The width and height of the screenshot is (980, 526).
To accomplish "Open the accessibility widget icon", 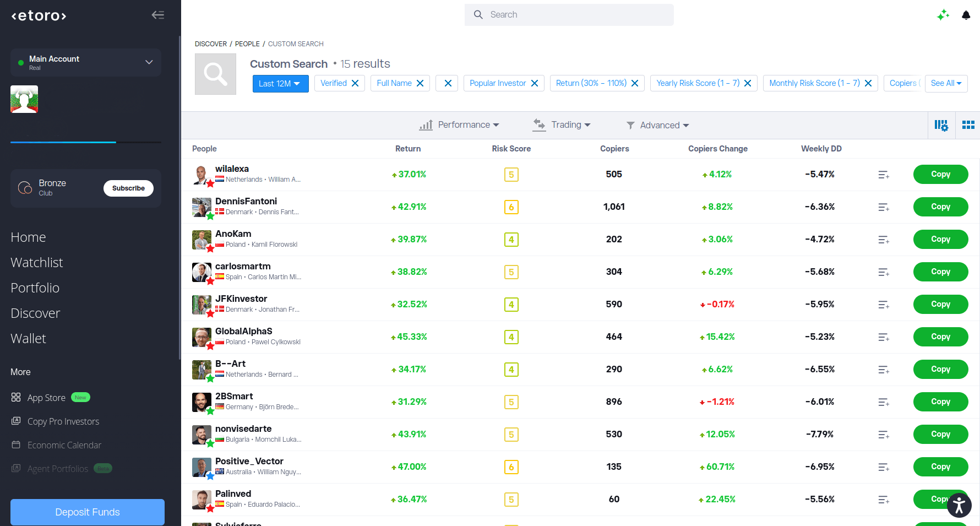I will (959, 505).
